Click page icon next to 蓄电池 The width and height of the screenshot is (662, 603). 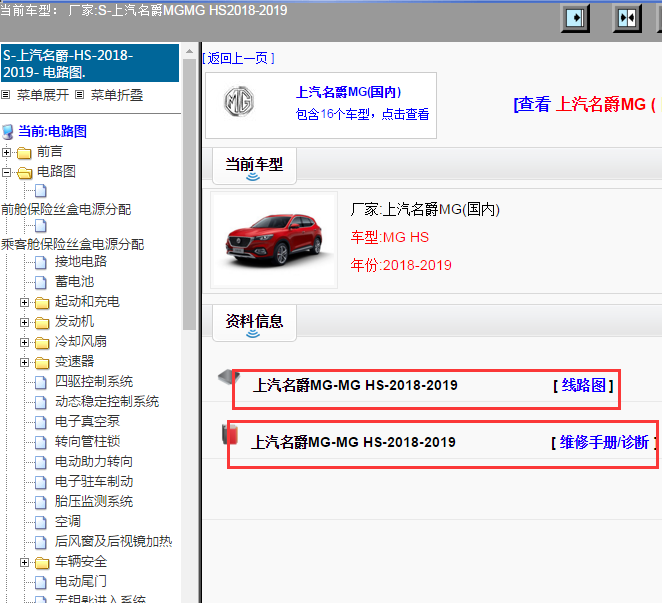41,282
